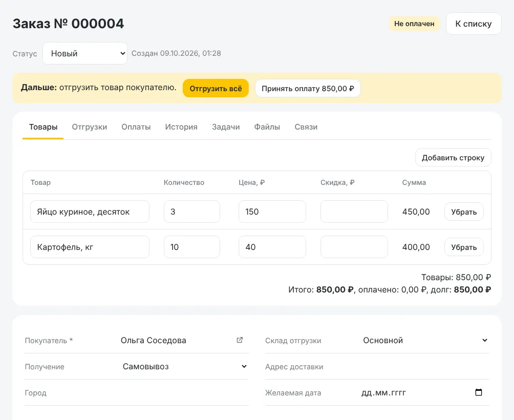Image resolution: width=514 pixels, height=420 pixels.
Task: Click Принять оплату 850,00 ₽
Action: pyautogui.click(x=308, y=88)
